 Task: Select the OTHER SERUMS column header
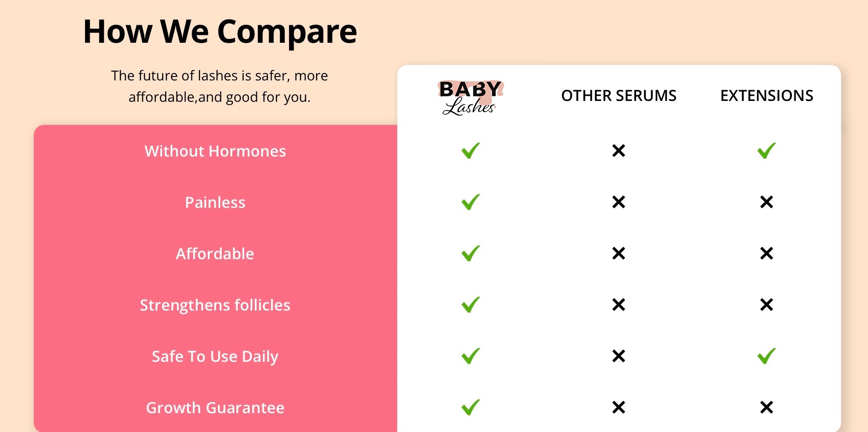coord(618,95)
